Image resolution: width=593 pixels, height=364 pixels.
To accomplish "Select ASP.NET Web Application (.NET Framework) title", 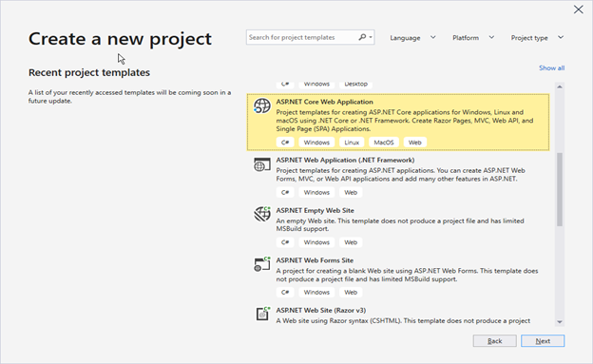I will point(345,160).
